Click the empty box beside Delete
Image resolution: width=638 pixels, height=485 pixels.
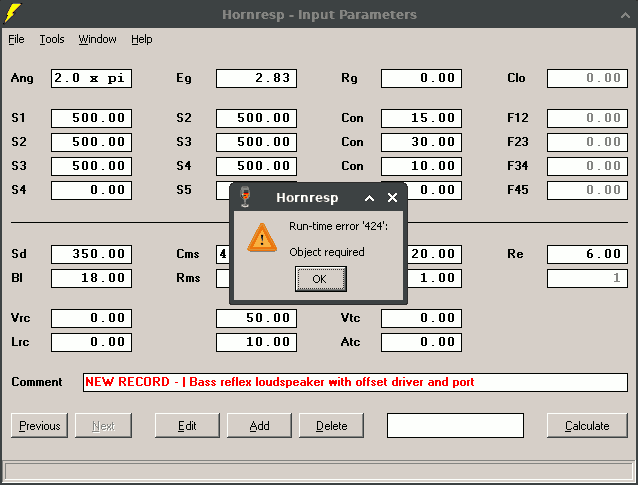click(455, 426)
